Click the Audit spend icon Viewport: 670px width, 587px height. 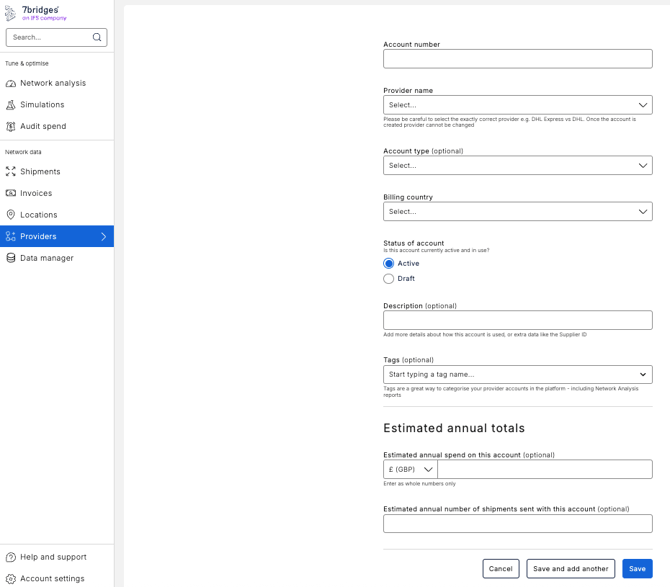(11, 127)
